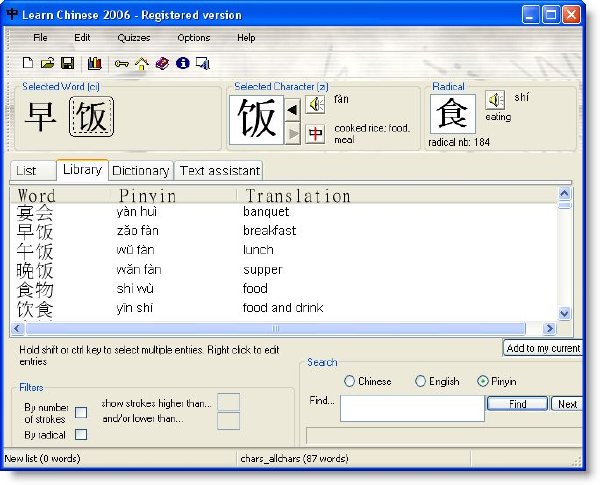Maximize the Learn Chinese 2006 window
600x485 pixels.
coord(551,15)
